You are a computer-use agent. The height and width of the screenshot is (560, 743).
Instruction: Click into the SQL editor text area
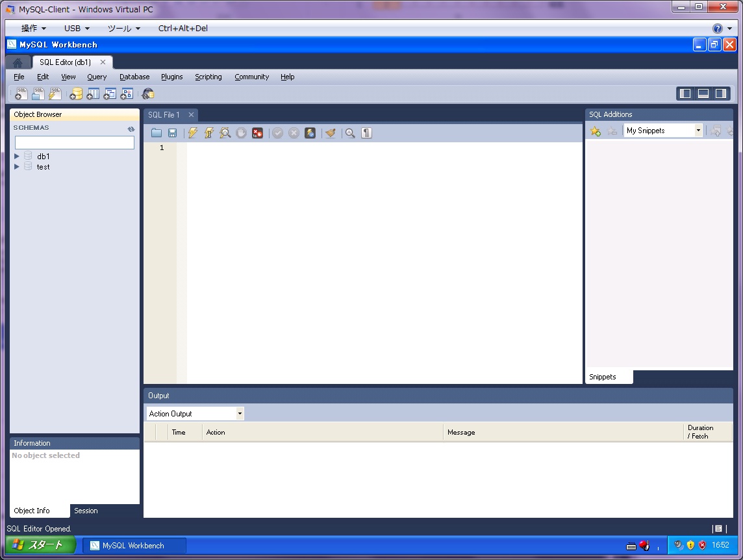[x=384, y=262]
